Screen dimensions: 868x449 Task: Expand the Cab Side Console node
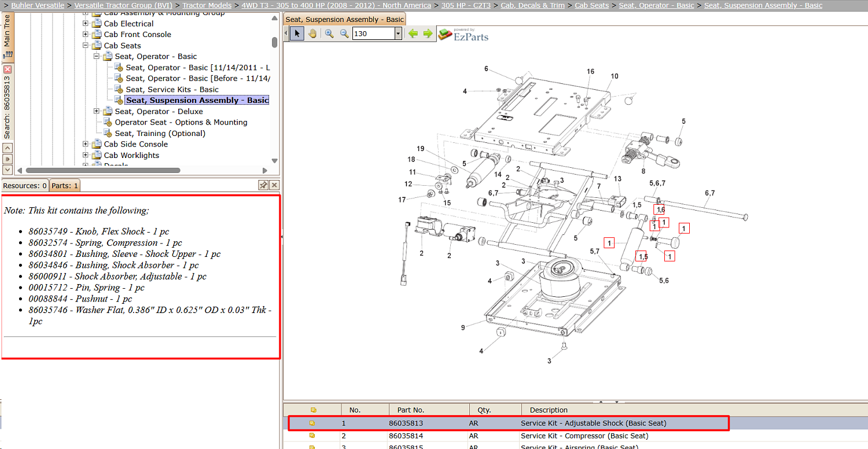[x=86, y=145]
